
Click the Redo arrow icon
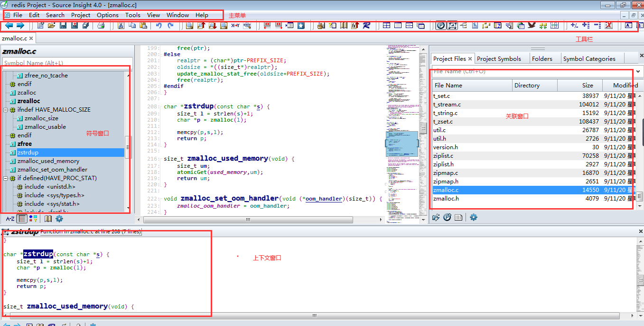(x=170, y=25)
